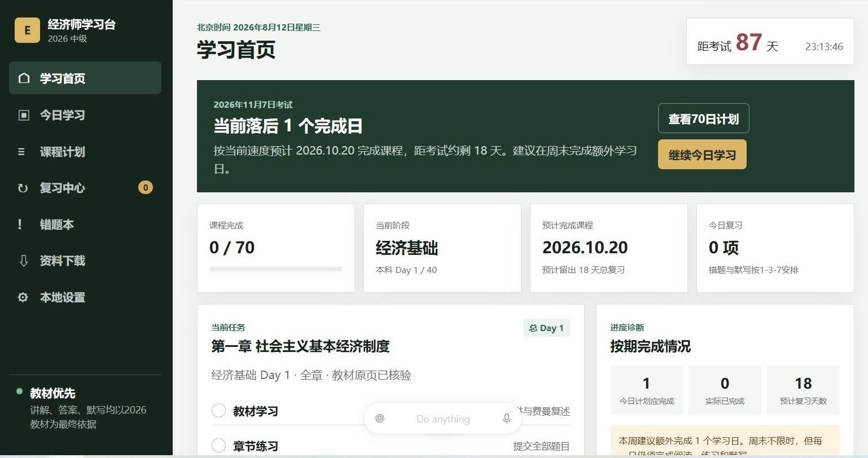Click the 当前任务 label
Screen dimensions: 868x458
click(228, 328)
